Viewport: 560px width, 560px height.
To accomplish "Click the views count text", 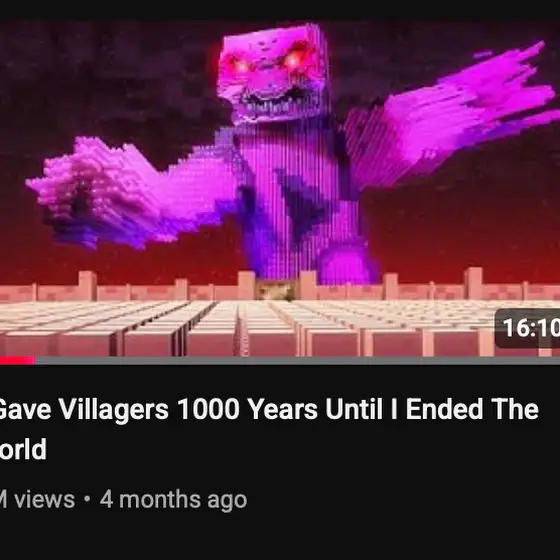I will coord(37,499).
